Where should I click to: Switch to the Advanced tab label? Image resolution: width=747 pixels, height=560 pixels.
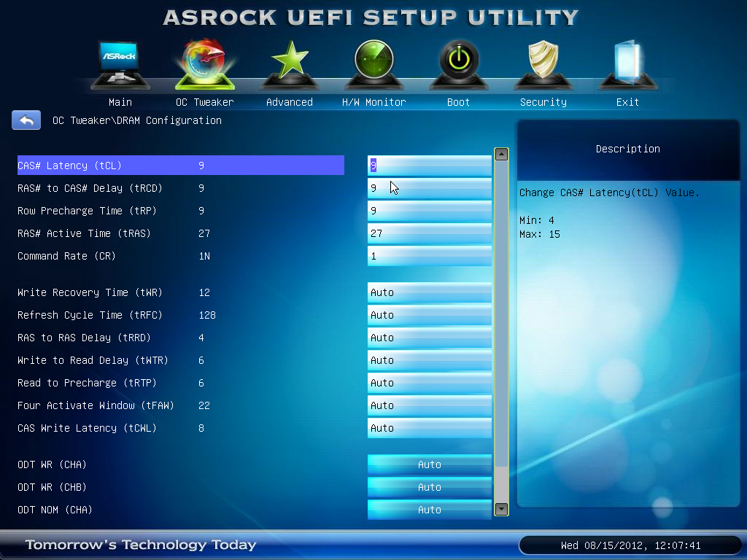click(289, 102)
